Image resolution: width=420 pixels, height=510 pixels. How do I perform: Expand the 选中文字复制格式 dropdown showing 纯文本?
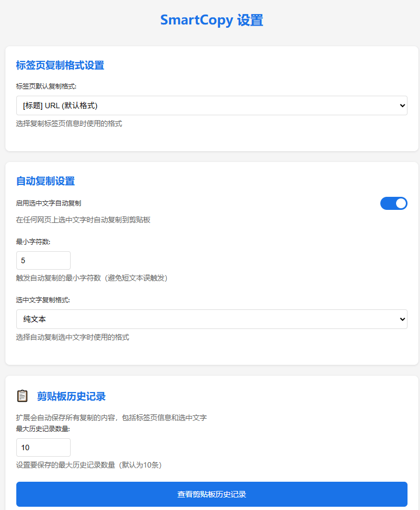click(x=211, y=319)
